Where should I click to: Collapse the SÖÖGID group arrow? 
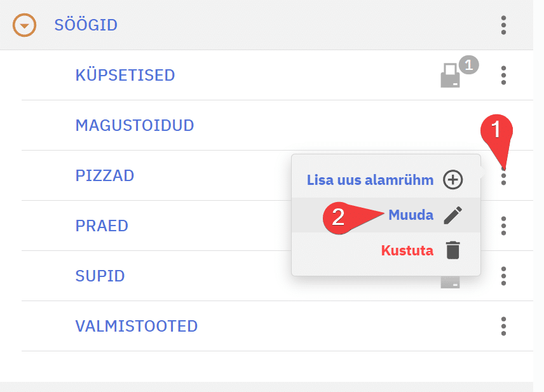coord(24,25)
